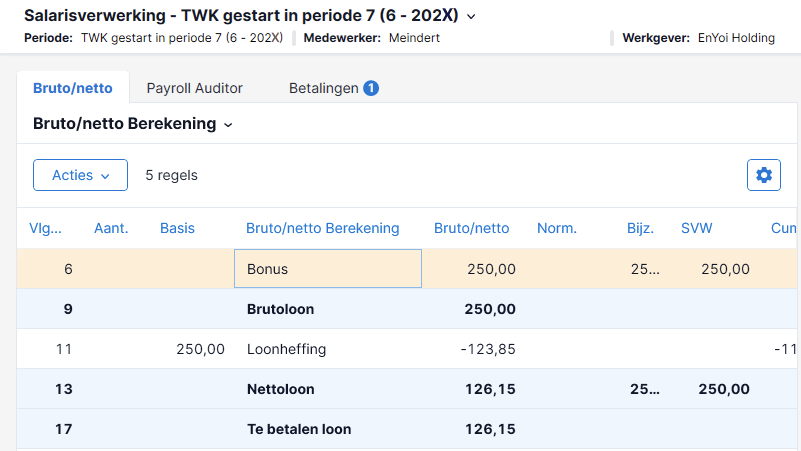Screen dimensions: 801x451
Task: Select the Nettoloon row
Action: coord(407,389)
